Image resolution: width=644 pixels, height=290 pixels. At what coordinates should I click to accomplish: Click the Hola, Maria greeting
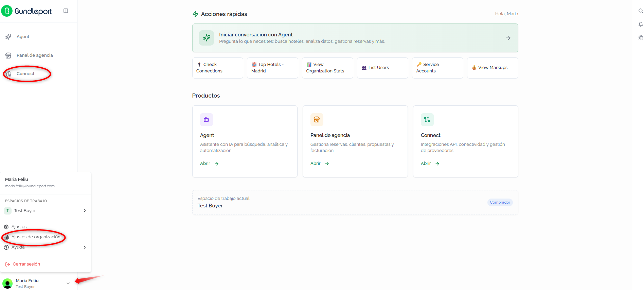tap(506, 14)
